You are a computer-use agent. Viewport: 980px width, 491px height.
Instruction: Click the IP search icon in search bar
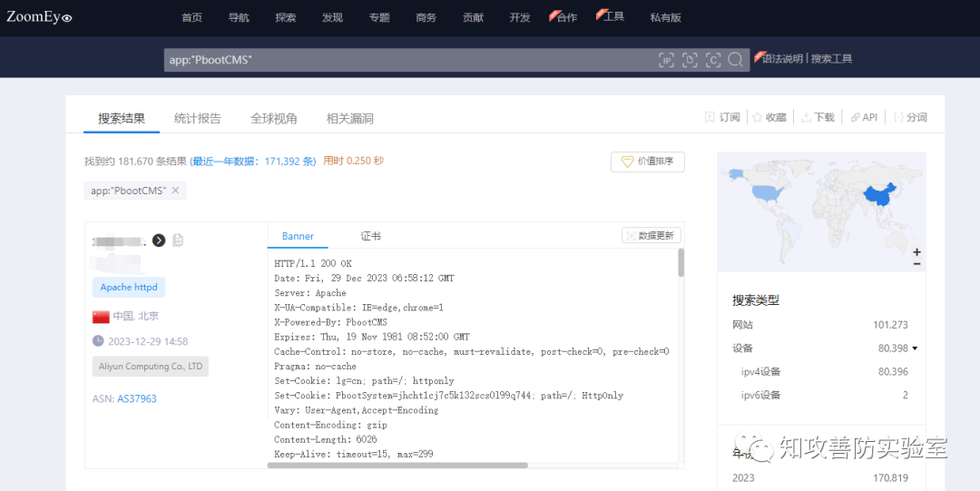pos(666,59)
